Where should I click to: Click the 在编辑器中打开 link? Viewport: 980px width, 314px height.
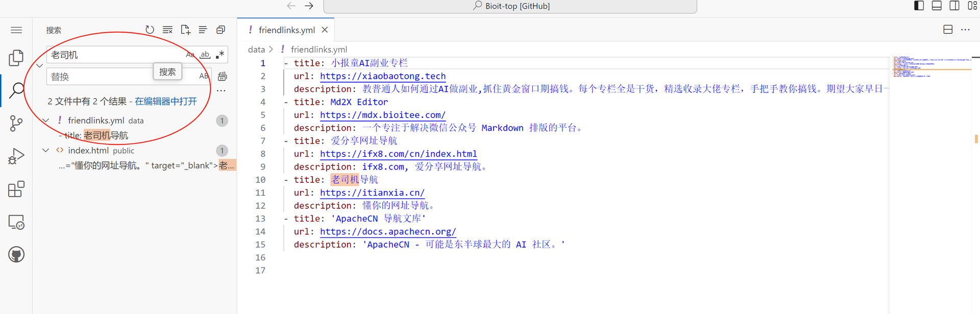tap(166, 101)
